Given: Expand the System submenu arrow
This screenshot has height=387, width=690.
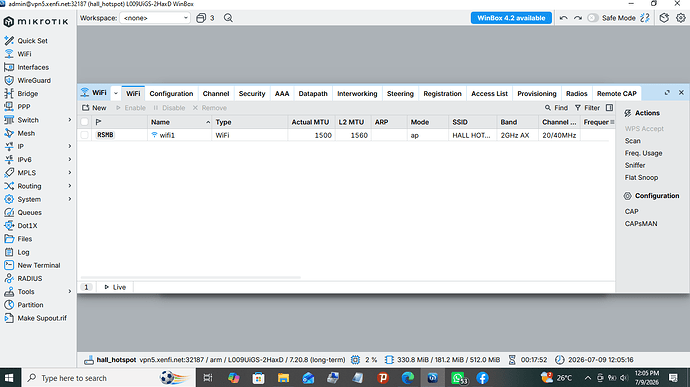Looking at the screenshot, I should [x=70, y=199].
